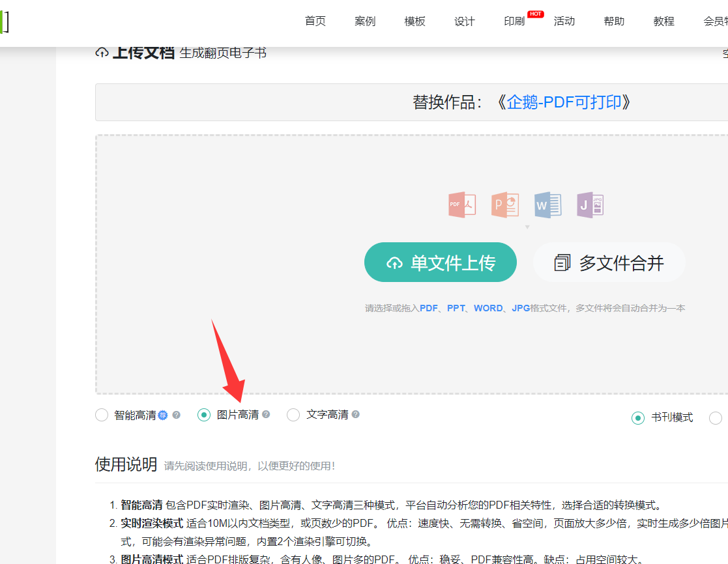Go to the 模板 navigation item
Image resolution: width=728 pixels, height=564 pixels.
[415, 21]
